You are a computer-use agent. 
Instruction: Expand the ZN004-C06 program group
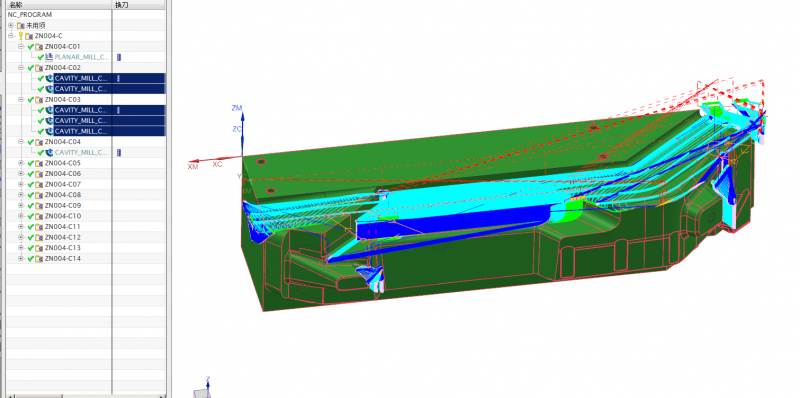(21, 174)
